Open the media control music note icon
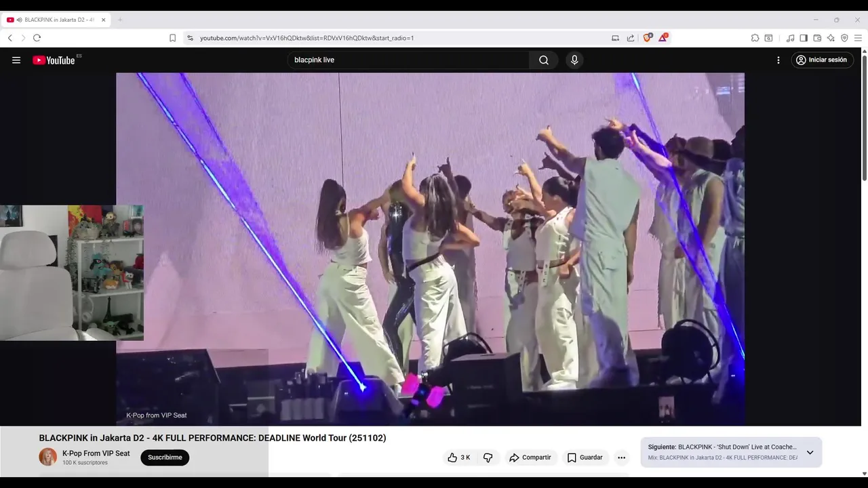Viewport: 868px width, 488px height. click(x=790, y=38)
